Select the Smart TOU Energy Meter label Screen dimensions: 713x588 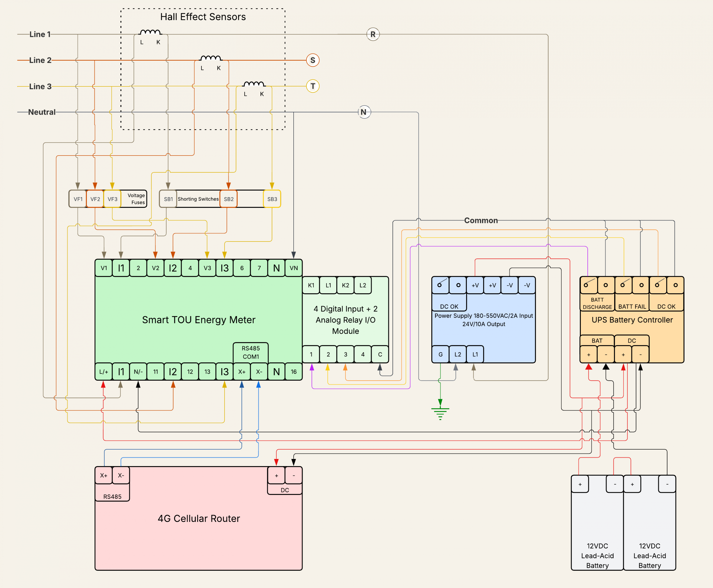pyautogui.click(x=199, y=320)
